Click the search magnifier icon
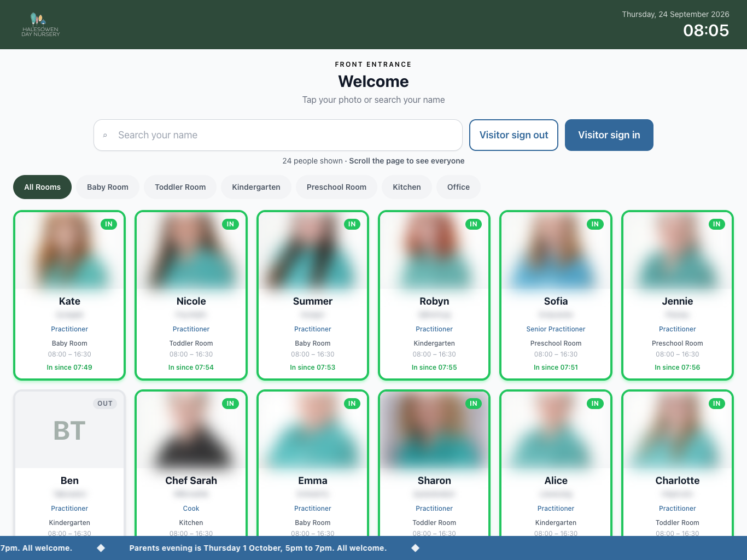 pos(105,135)
